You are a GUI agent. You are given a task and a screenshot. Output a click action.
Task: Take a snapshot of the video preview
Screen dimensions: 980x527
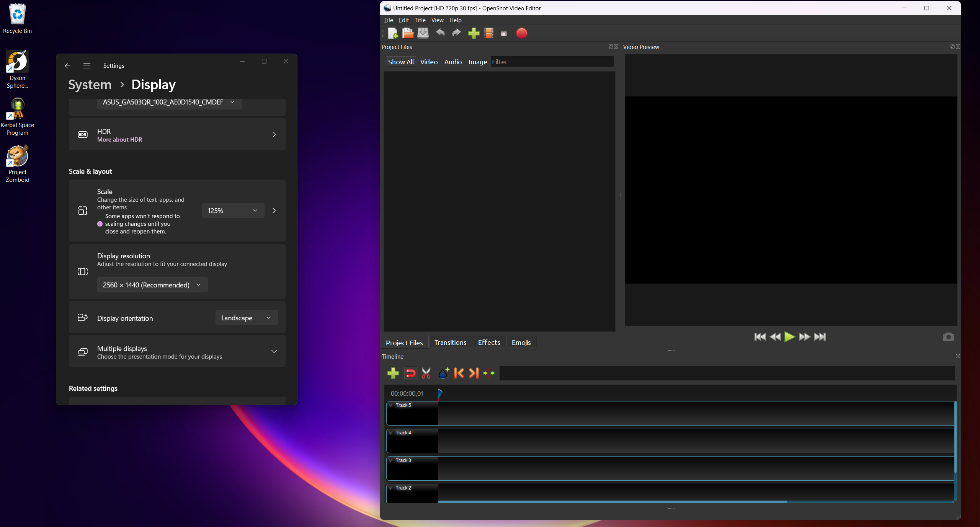point(948,337)
